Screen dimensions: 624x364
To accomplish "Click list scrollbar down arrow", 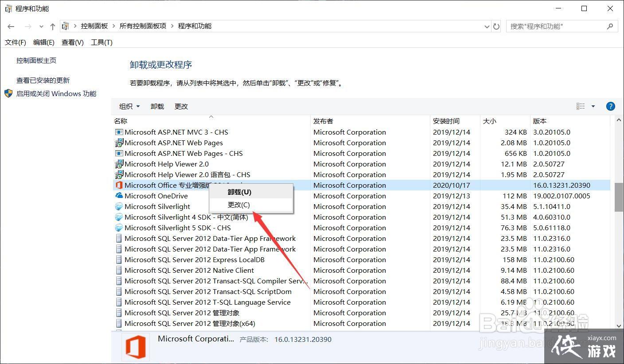I will [619, 325].
